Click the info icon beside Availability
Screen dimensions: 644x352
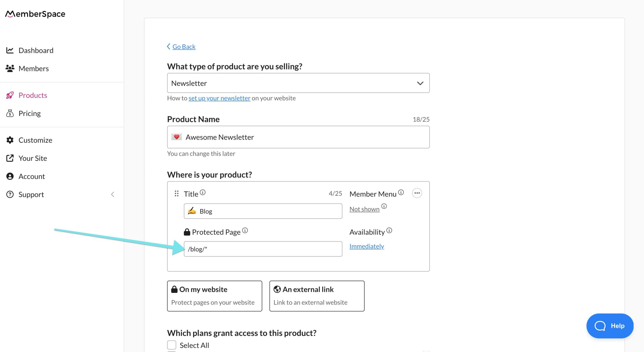(x=389, y=230)
